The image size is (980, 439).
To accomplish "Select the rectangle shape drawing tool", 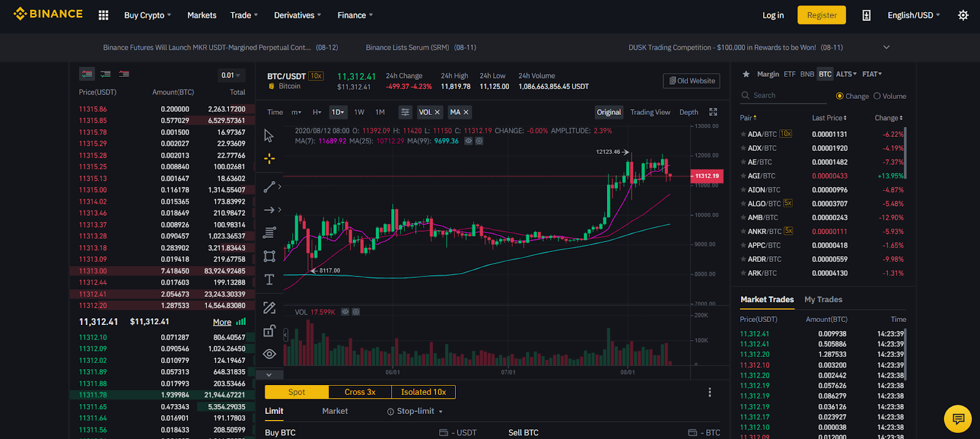I will click(269, 256).
